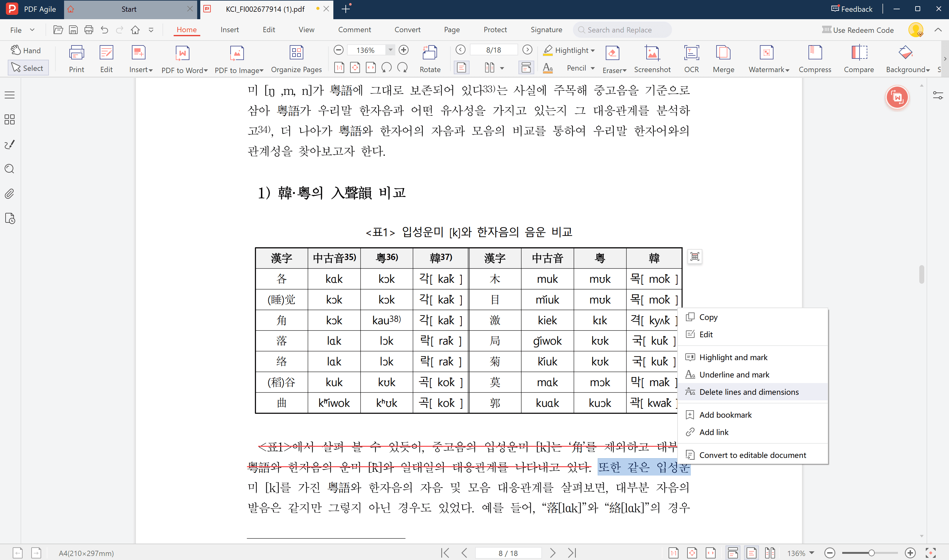Enter full screen mode from status bar
Viewport: 949px width, 560px height.
(930, 553)
